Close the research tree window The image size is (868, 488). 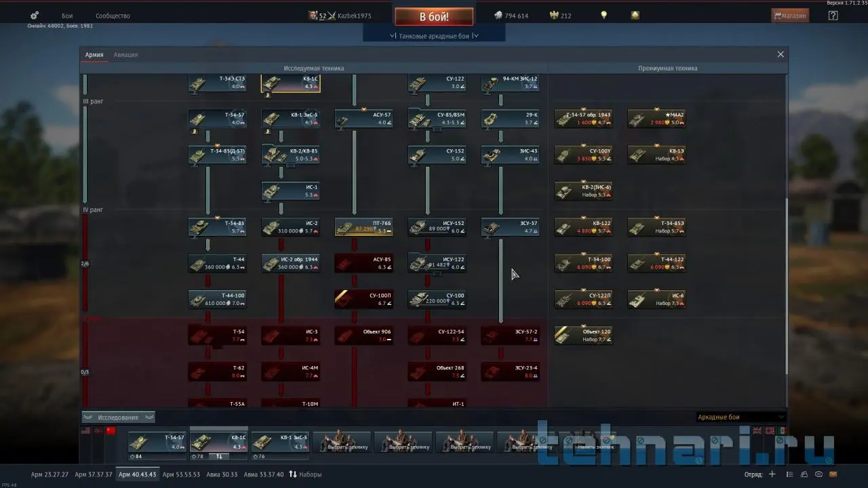781,54
